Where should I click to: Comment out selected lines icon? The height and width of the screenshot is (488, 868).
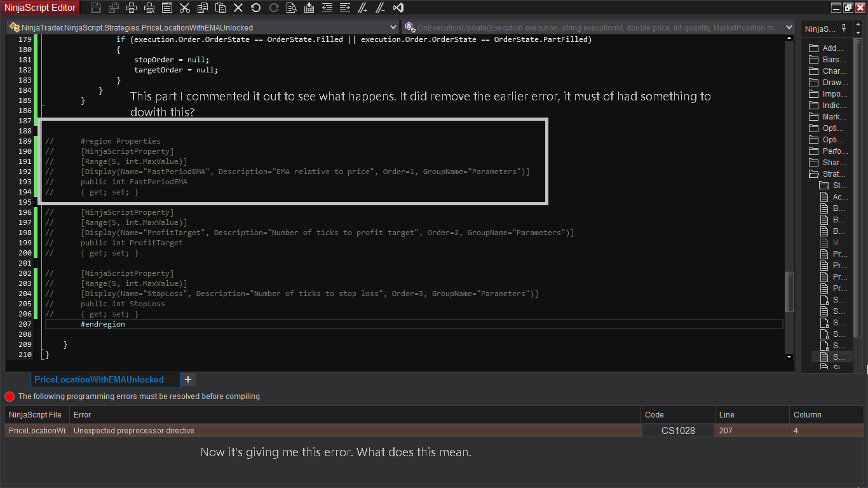[363, 8]
